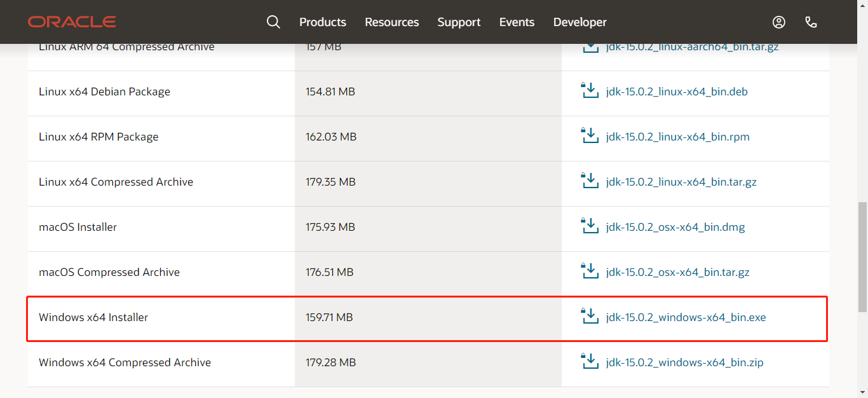Open the Resources menu
This screenshot has height=398, width=868.
(392, 22)
